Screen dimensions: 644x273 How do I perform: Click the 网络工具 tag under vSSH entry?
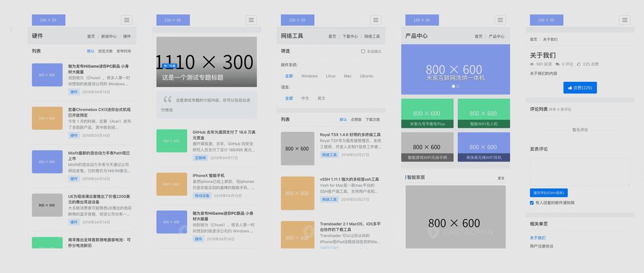tap(329, 199)
